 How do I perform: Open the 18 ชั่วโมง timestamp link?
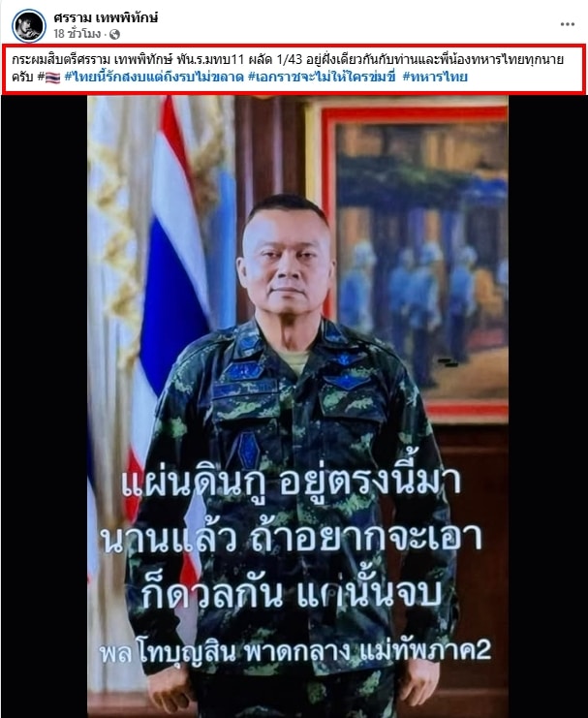pos(77,34)
